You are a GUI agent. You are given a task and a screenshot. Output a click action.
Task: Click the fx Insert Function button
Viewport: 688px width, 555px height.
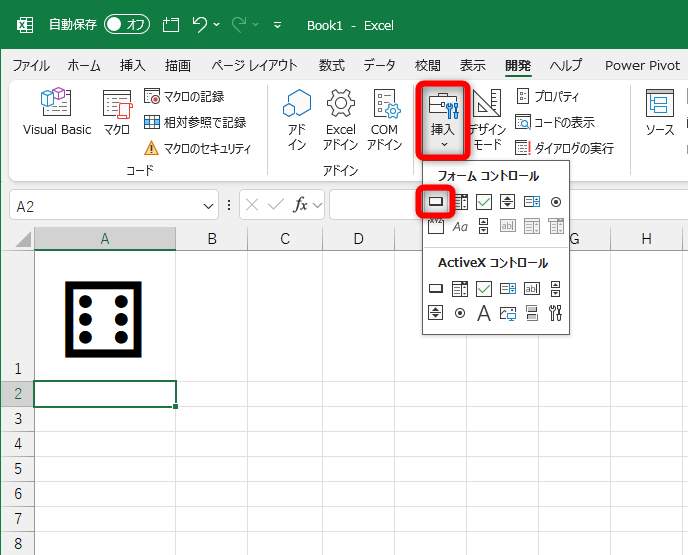[300, 205]
